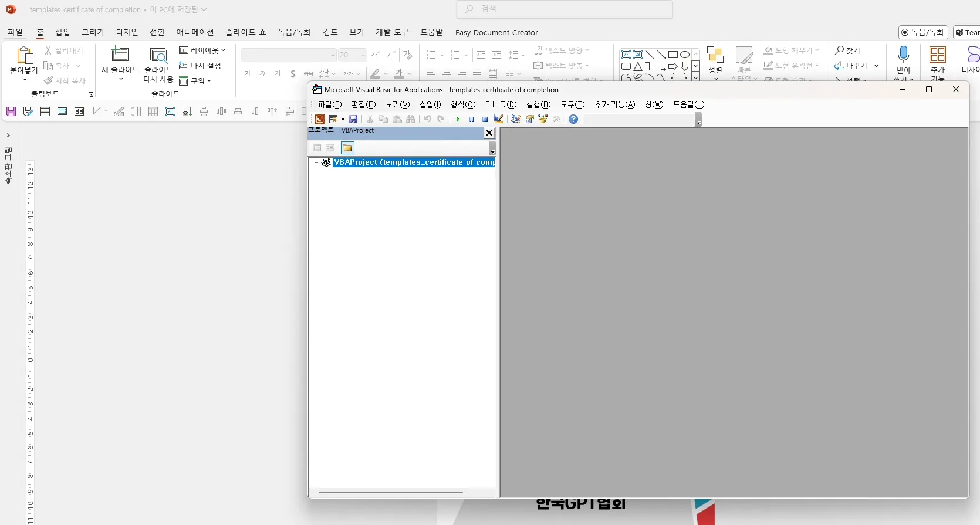980x525 pixels.
Task: Toggle Design Mode icon in VBA toolbar
Action: 499,119
